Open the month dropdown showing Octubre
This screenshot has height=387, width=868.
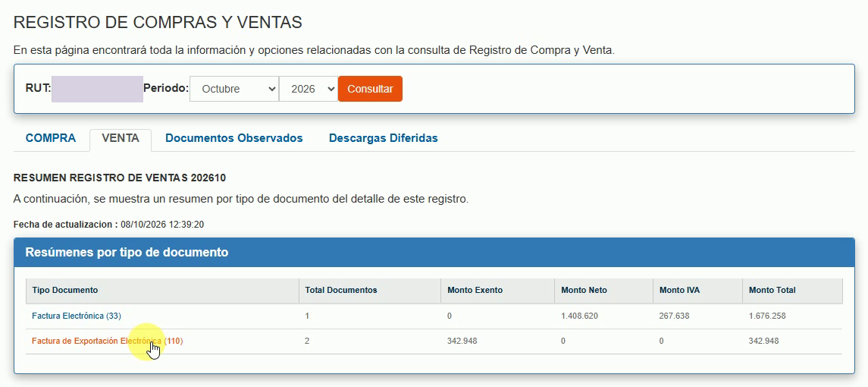click(234, 89)
